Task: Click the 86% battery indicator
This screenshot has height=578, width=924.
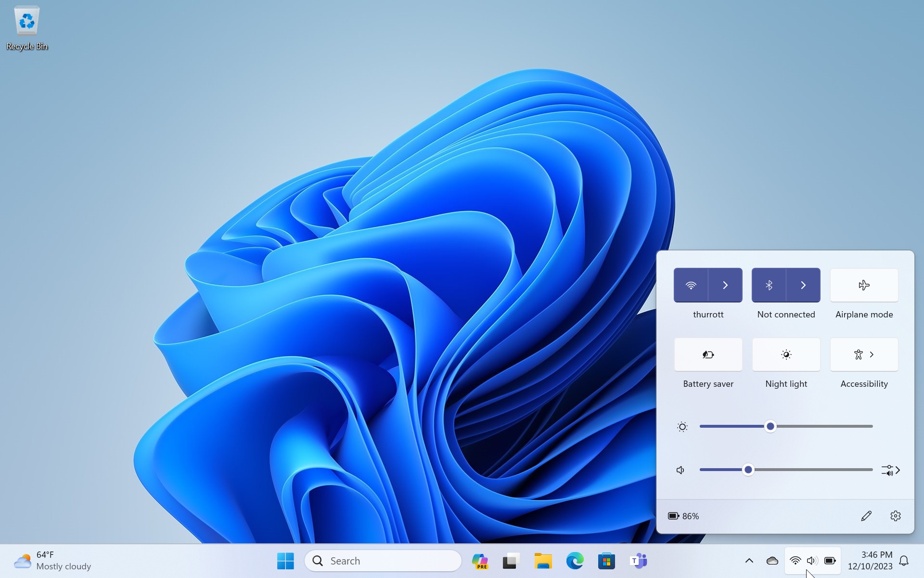Action: pyautogui.click(x=683, y=516)
